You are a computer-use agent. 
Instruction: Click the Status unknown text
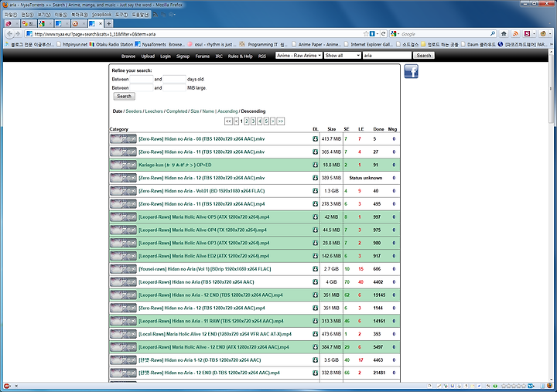coord(365,178)
